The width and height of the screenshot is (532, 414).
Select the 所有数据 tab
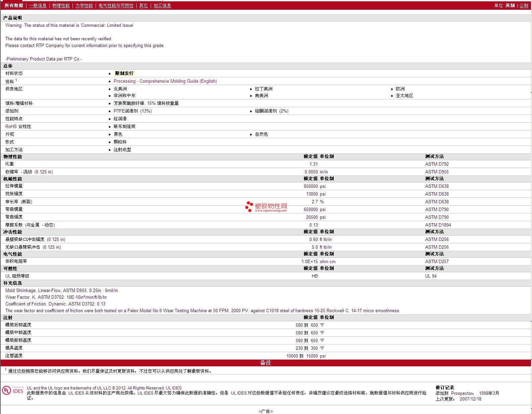[x=14, y=6]
